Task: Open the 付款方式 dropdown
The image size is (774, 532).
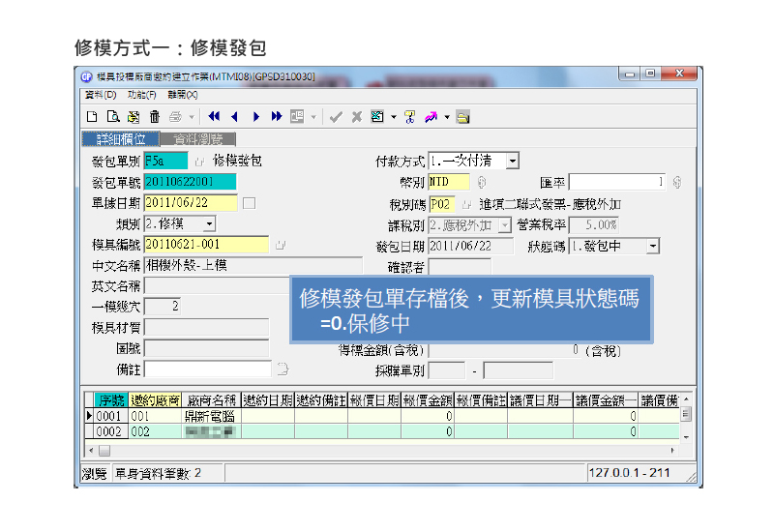Action: (512, 161)
